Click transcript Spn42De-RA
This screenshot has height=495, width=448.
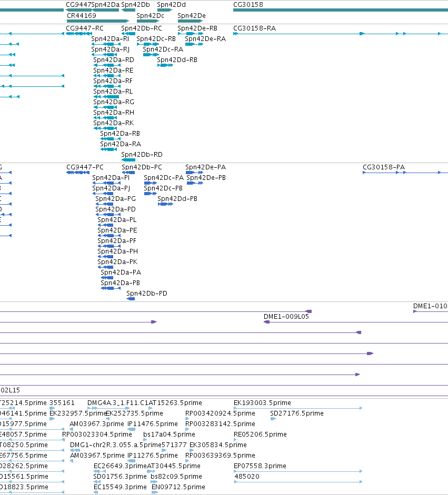click(205, 39)
